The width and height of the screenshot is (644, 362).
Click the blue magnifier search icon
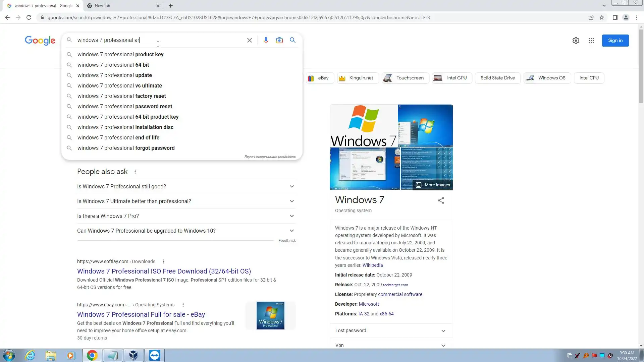pyautogui.click(x=292, y=40)
